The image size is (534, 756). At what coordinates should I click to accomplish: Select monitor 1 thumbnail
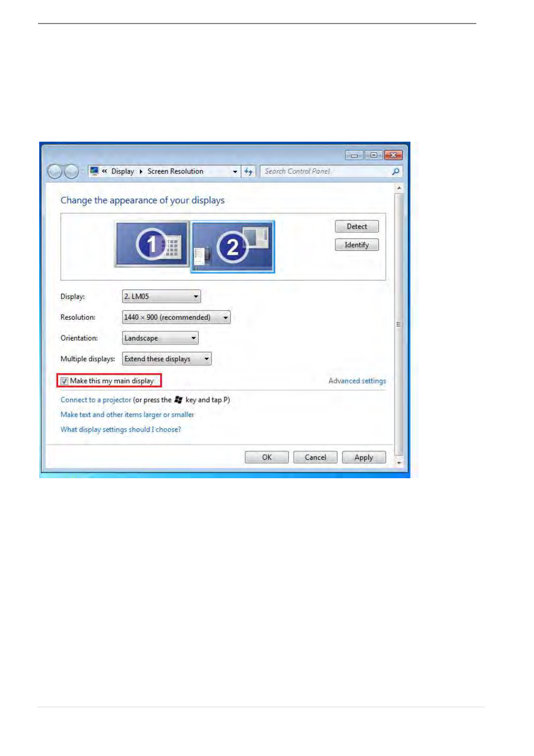point(152,244)
